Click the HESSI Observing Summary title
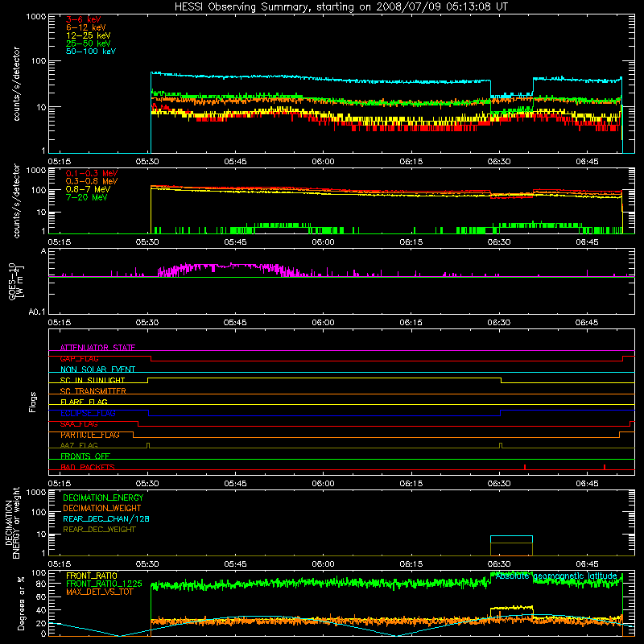The image size is (644, 644). point(341,7)
